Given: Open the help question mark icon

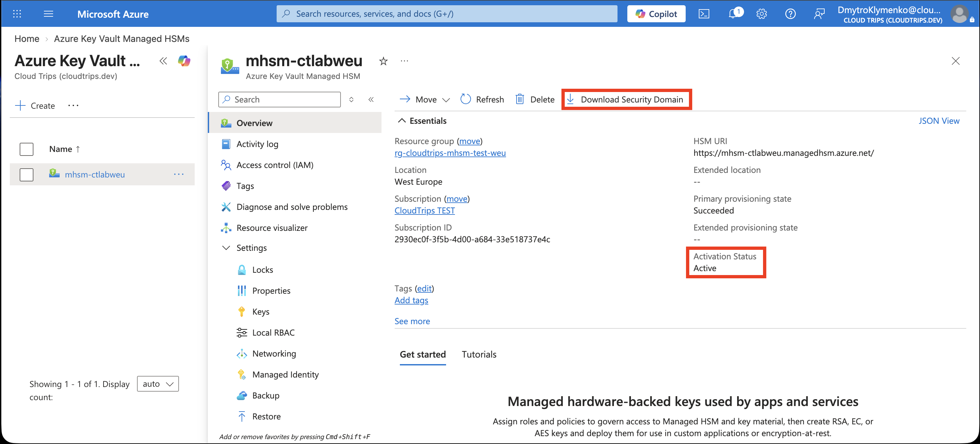Looking at the screenshot, I should click(790, 14).
